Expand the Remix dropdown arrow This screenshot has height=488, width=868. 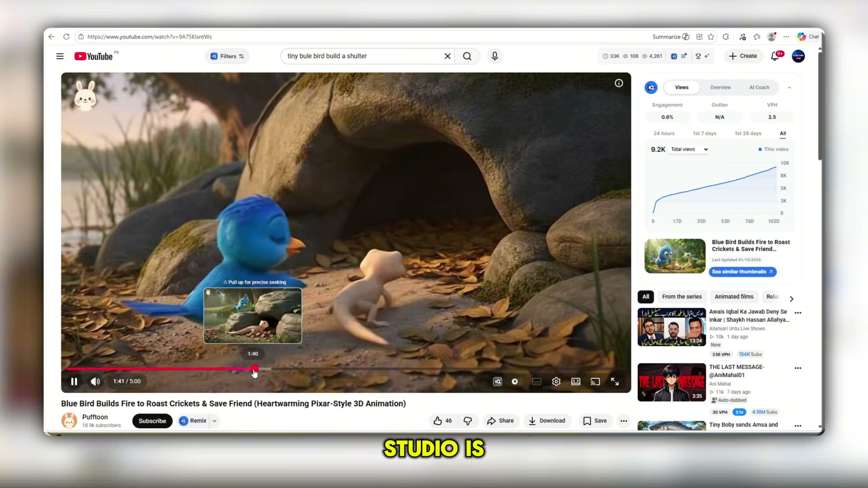coord(215,421)
